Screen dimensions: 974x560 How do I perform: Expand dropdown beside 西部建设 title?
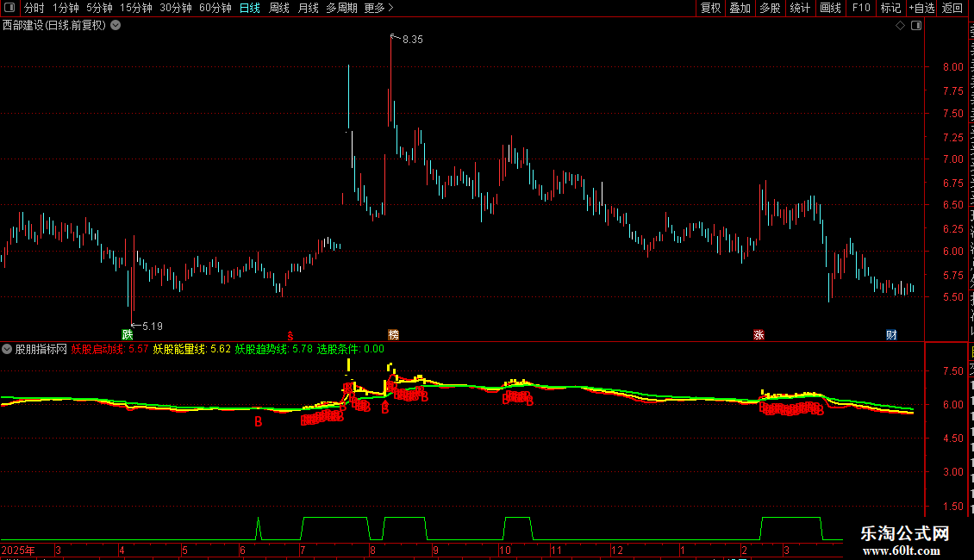tap(116, 25)
